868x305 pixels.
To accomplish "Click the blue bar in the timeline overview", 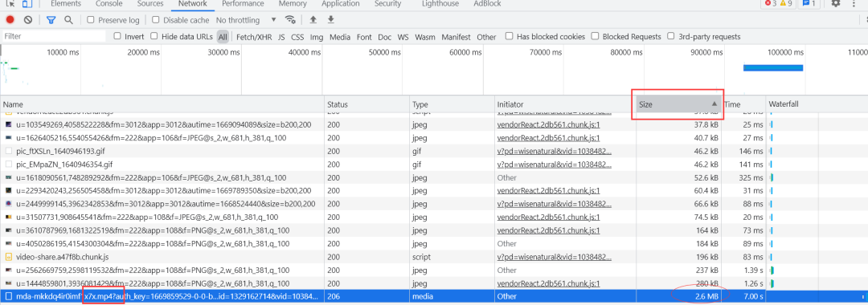I will point(773,68).
